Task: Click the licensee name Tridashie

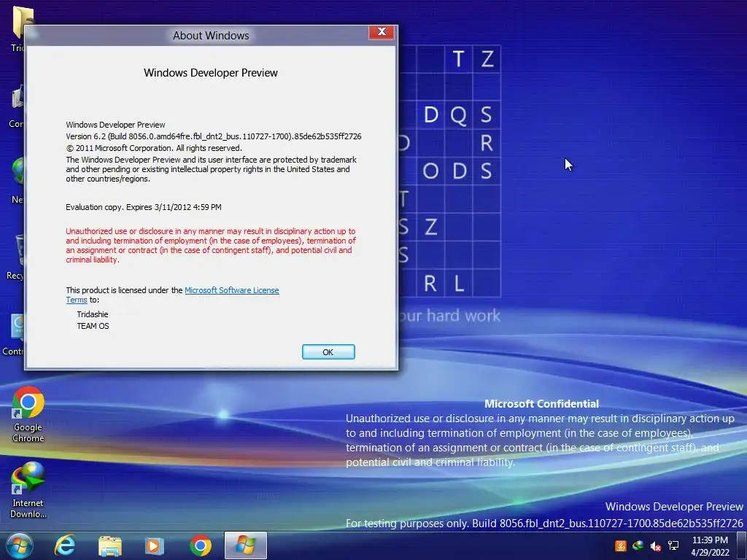Action: click(x=93, y=314)
